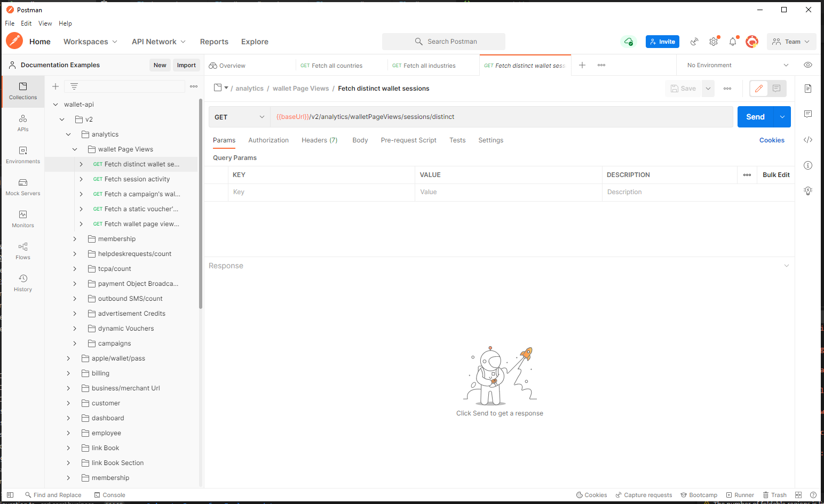Open the settings gear icon
This screenshot has width=824, height=504.
[x=714, y=42]
